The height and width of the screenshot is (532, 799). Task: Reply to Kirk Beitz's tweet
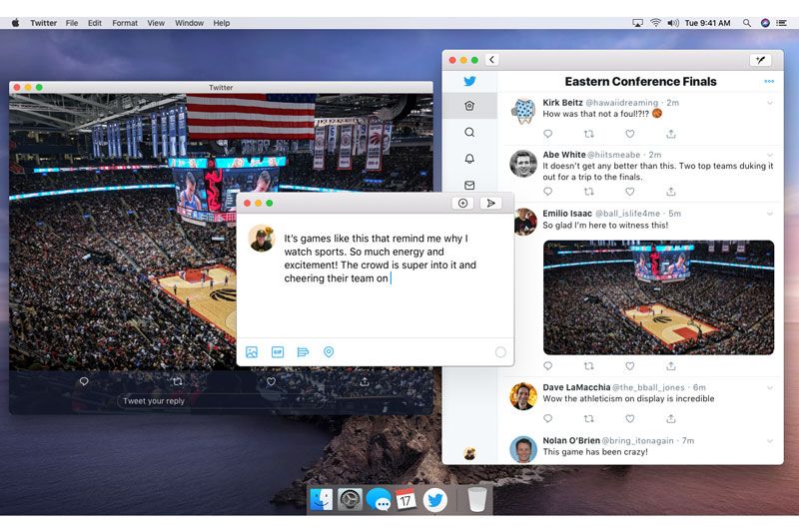(x=547, y=134)
